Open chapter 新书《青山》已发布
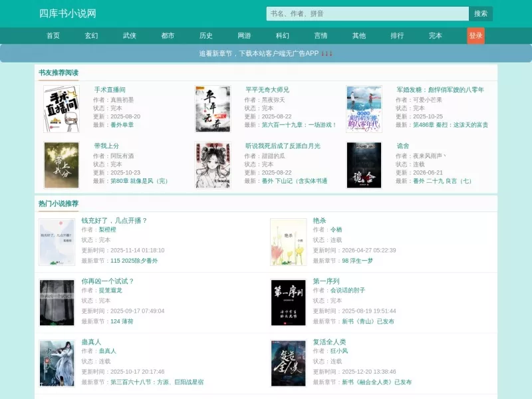Viewport: 532px width, 399px height. [x=368, y=321]
